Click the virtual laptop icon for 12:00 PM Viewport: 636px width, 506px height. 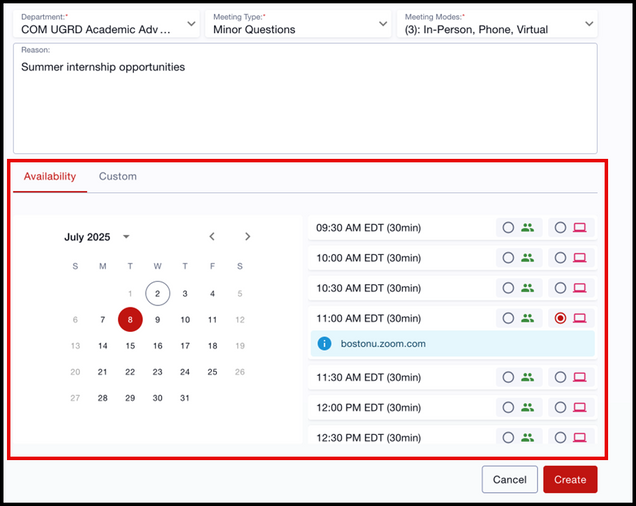(x=580, y=407)
